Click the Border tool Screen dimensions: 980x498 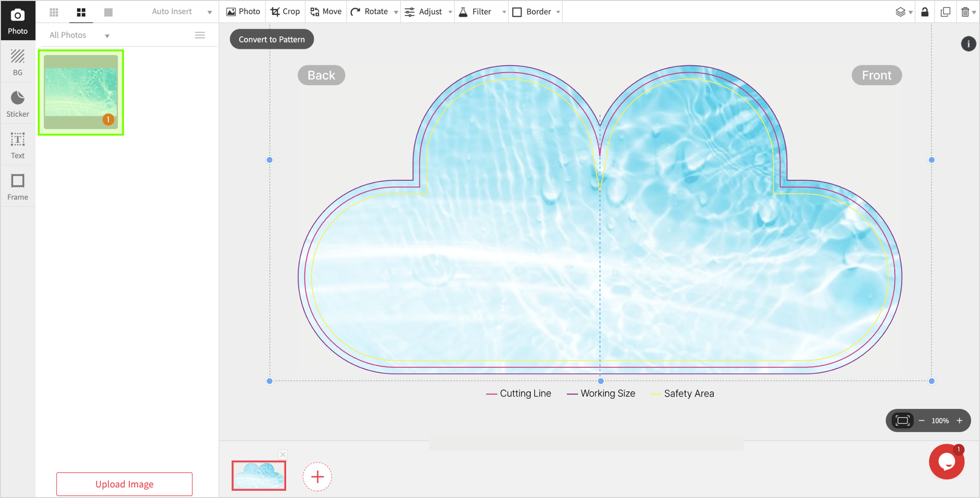pos(532,12)
